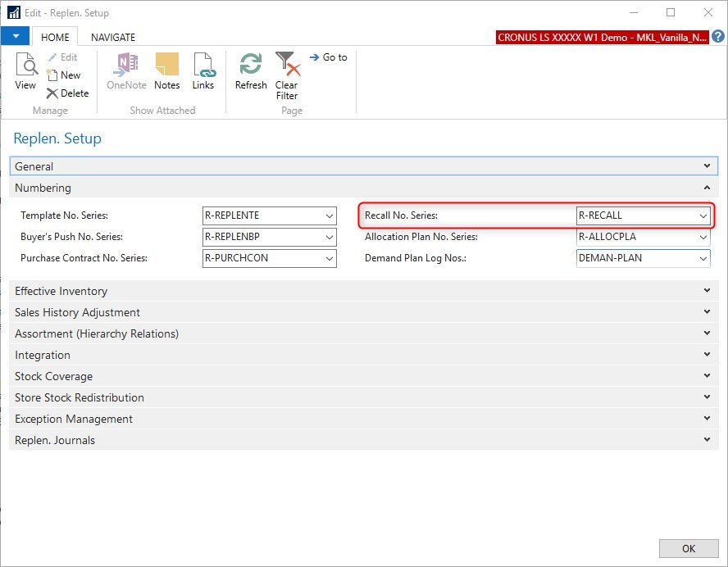Open the Recall No. Series dropdown
The width and height of the screenshot is (728, 567).
click(703, 215)
